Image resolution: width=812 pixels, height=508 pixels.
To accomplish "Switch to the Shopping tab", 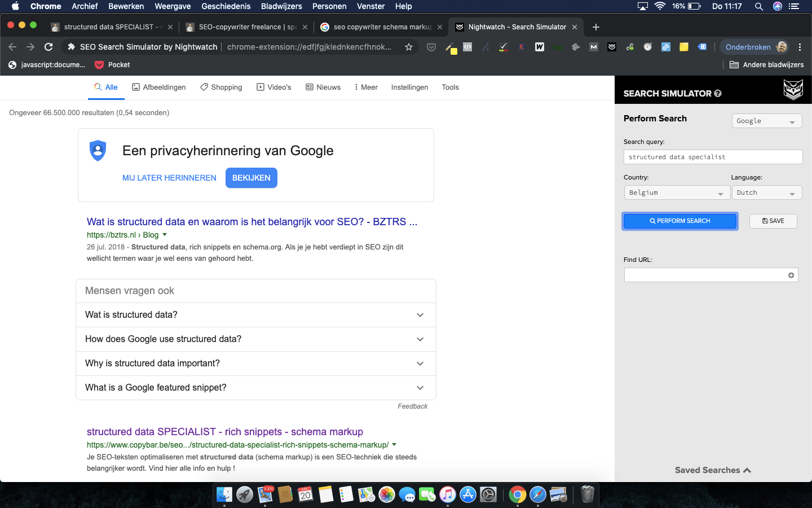I will (x=221, y=87).
